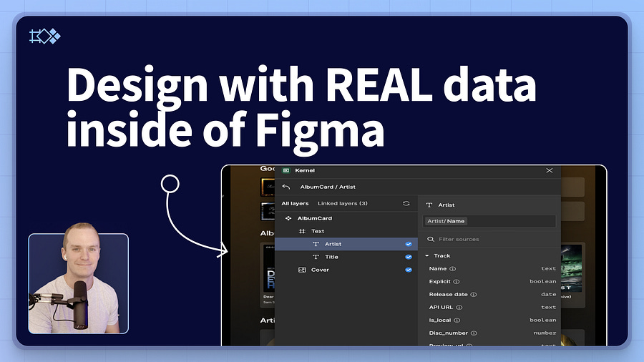644x362 pixels.
Task: Click the text type icon in Artist header
Action: tap(429, 205)
